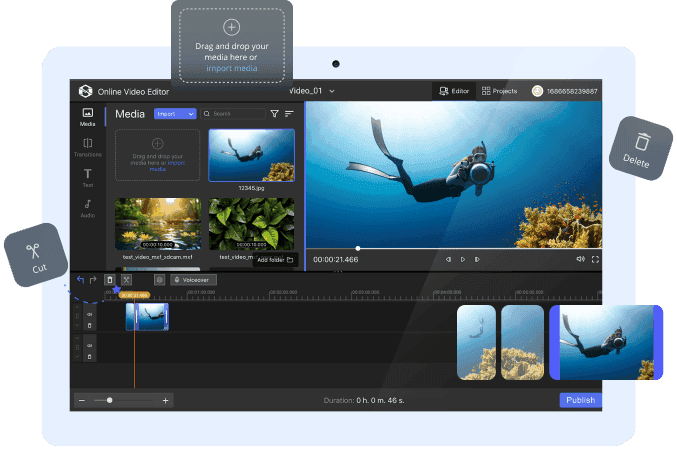Toggle the preview volume speaker
677x454 pixels.
click(x=580, y=259)
